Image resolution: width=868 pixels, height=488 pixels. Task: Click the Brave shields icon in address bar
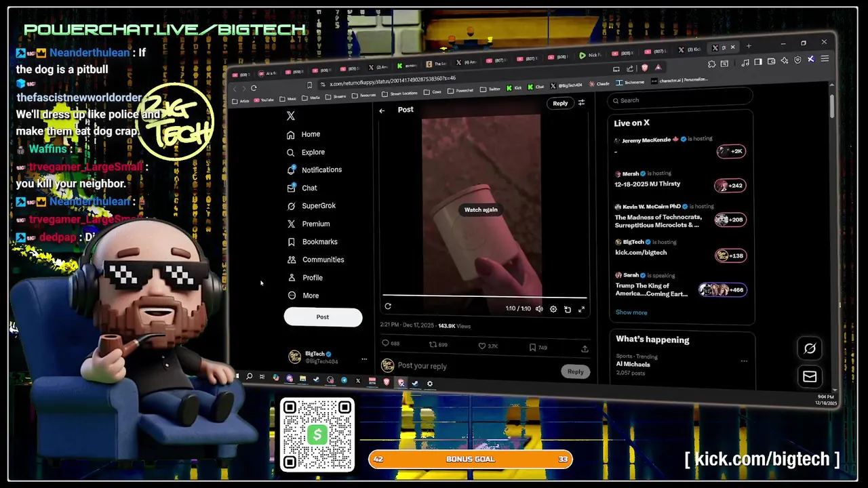click(644, 68)
